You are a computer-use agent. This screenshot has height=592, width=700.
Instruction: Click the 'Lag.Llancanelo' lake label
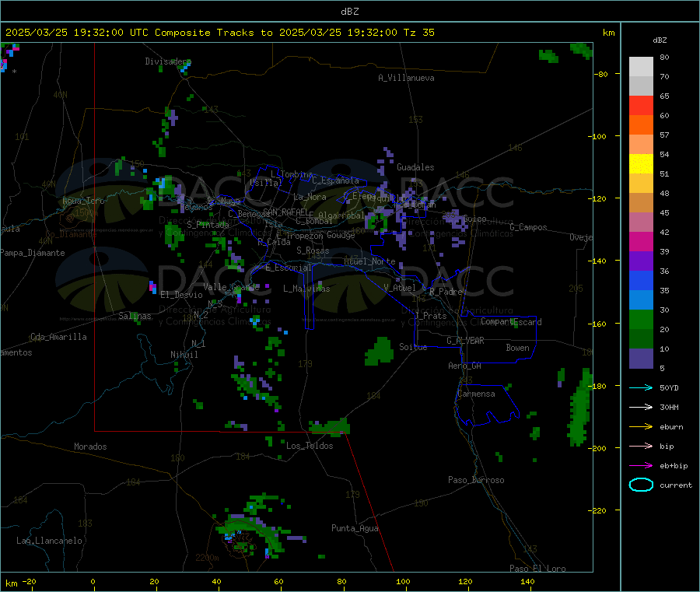pos(49,541)
